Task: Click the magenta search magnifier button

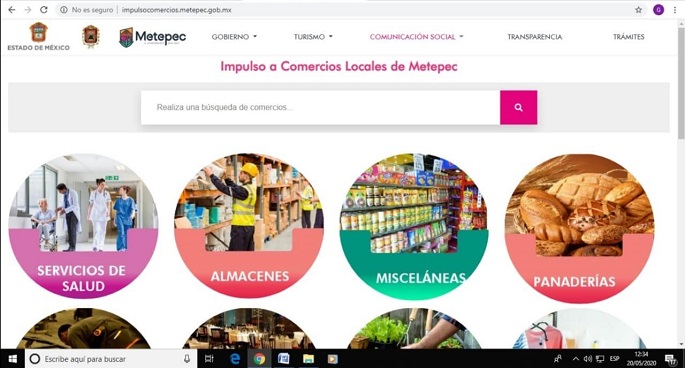Action: pyautogui.click(x=519, y=107)
